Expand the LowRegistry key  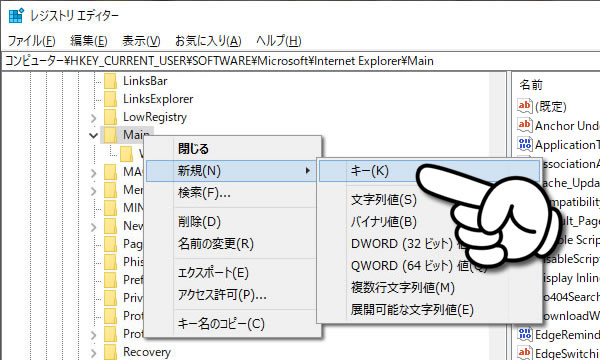click(x=94, y=117)
